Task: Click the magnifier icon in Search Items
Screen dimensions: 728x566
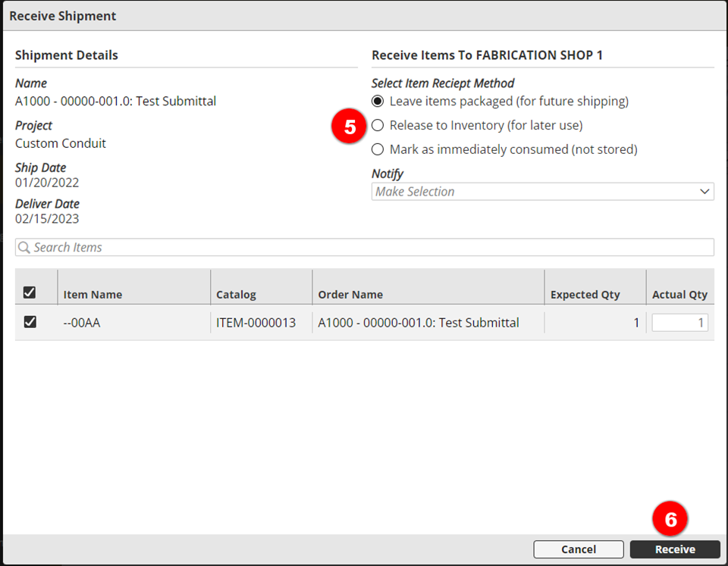Action: click(x=24, y=248)
